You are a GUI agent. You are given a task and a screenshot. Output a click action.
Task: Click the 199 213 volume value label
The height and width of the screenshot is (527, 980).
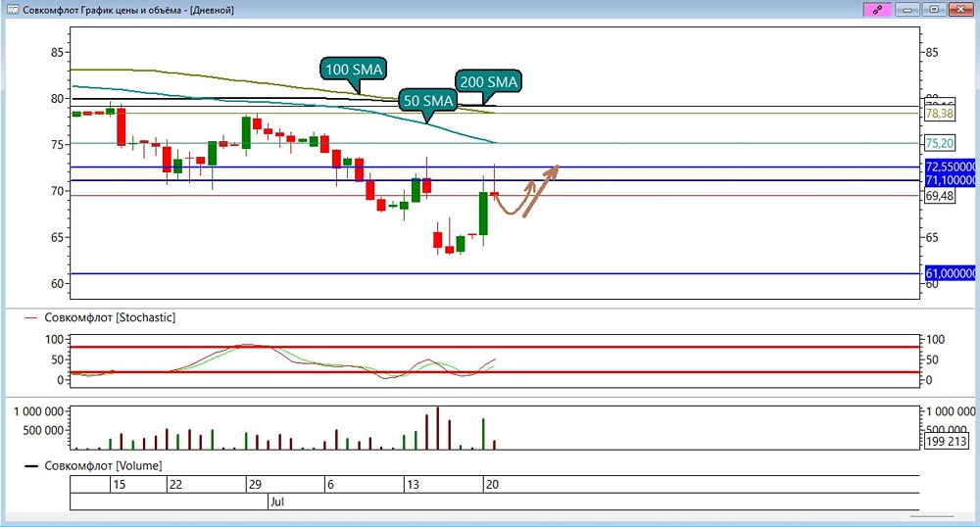[947, 441]
